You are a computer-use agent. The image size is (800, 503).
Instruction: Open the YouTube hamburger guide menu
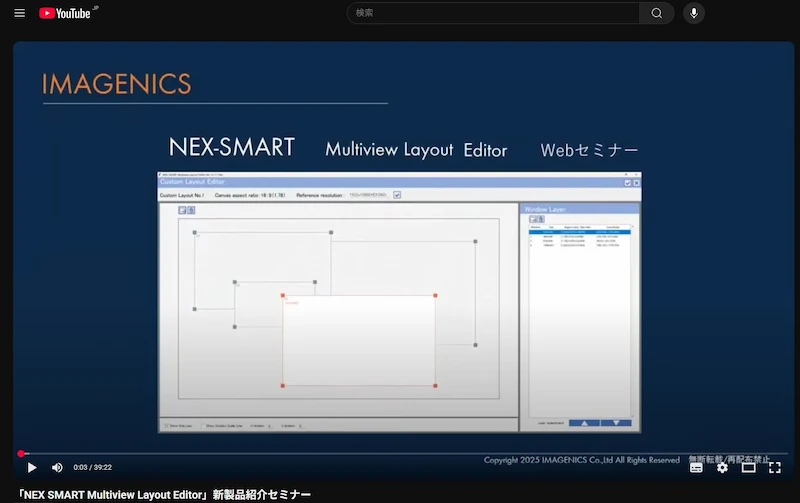tap(19, 13)
